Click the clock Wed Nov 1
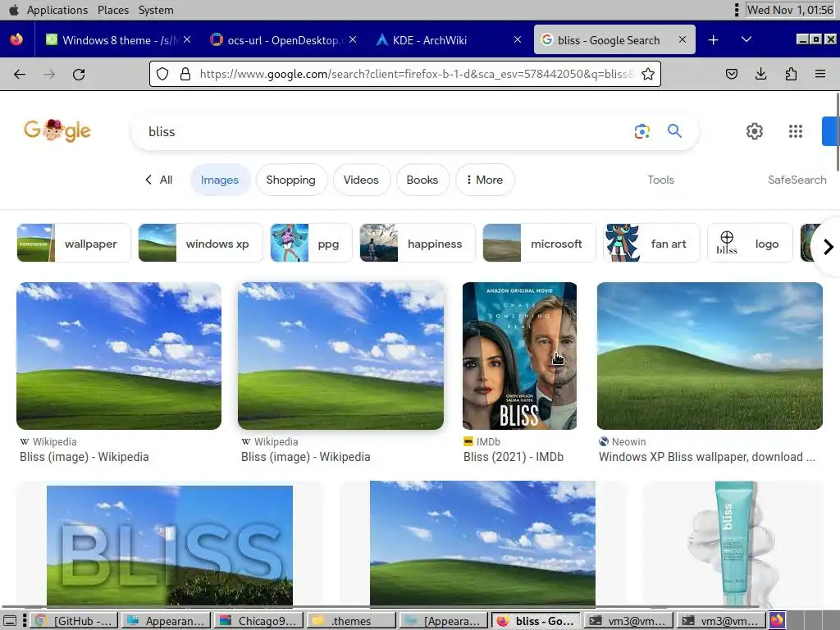Image resolution: width=840 pixels, height=630 pixels. click(x=790, y=10)
